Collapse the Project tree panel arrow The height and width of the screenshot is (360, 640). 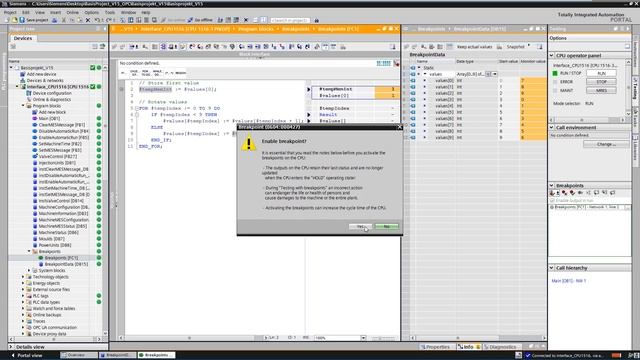[104, 29]
